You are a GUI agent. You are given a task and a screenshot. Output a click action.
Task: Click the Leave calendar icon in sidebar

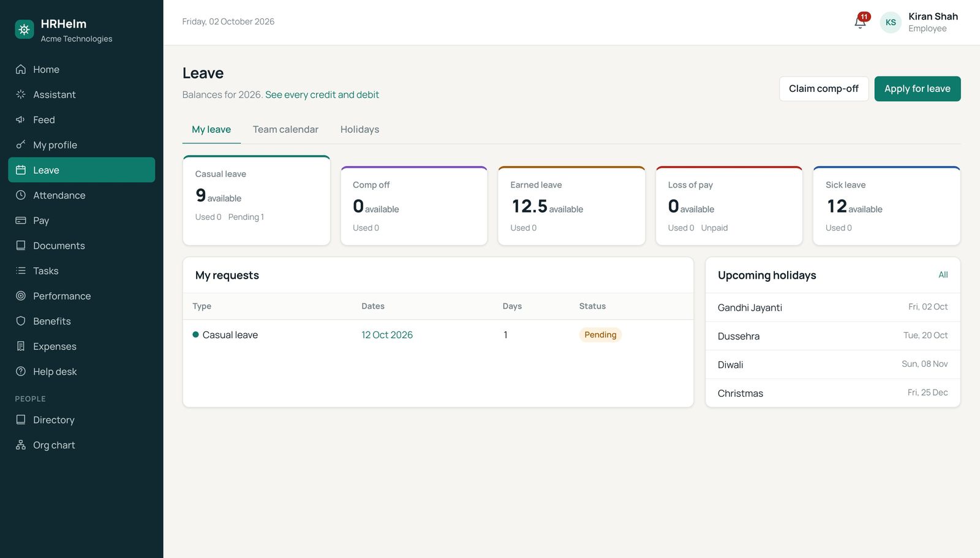pos(21,170)
